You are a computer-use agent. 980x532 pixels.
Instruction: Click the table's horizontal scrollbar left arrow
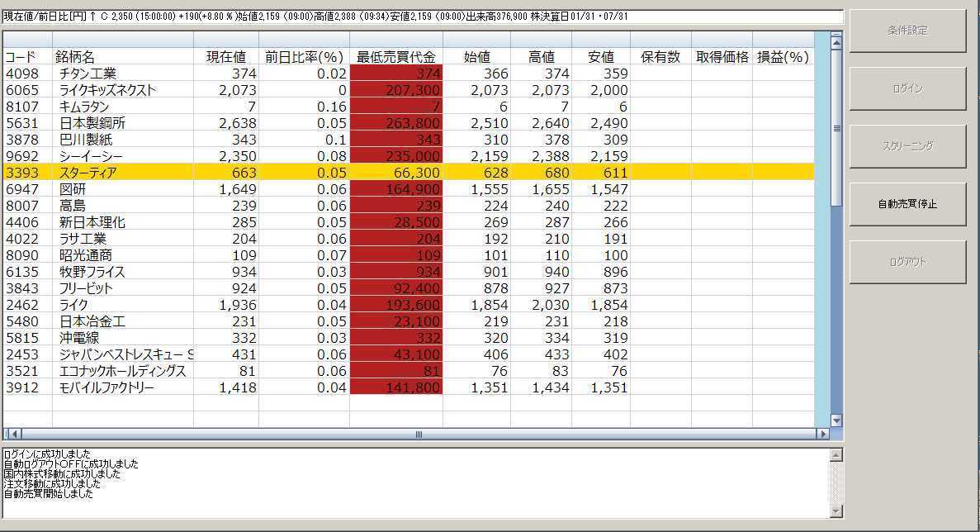pos(15,434)
